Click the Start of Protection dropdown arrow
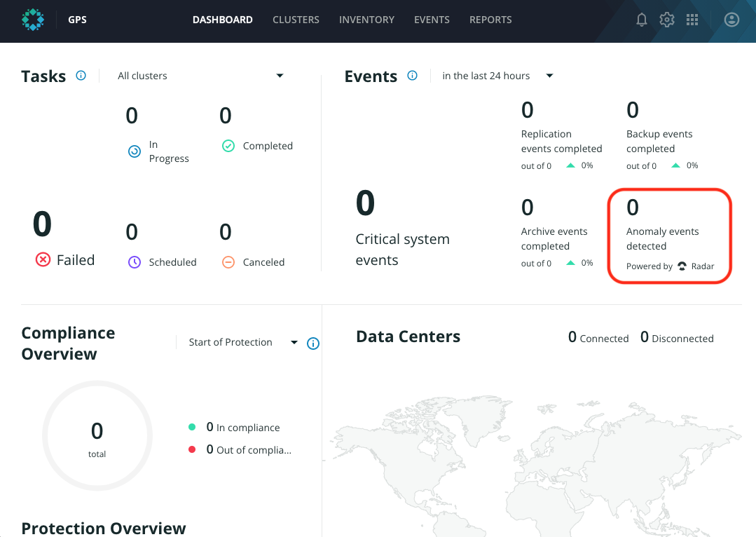Image resolution: width=756 pixels, height=537 pixels. tap(294, 343)
